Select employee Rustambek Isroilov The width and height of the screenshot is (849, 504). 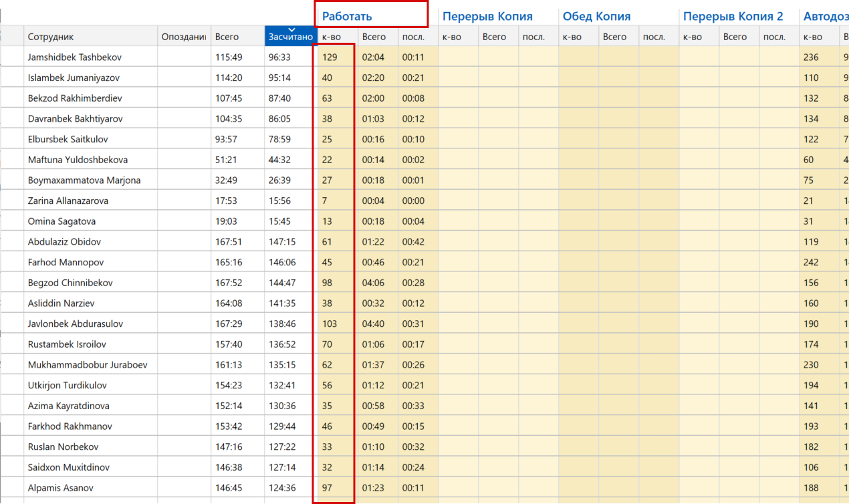click(67, 344)
